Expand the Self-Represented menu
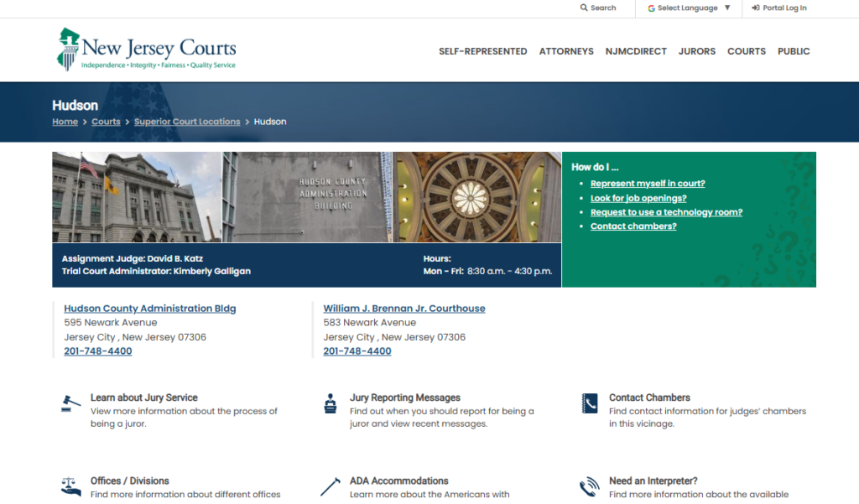 point(482,51)
